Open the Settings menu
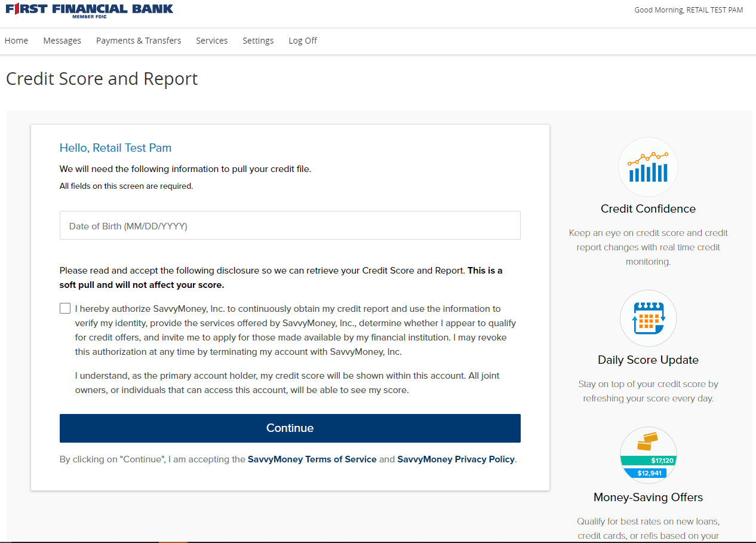Viewport: 756px width, 543px height. (x=258, y=41)
